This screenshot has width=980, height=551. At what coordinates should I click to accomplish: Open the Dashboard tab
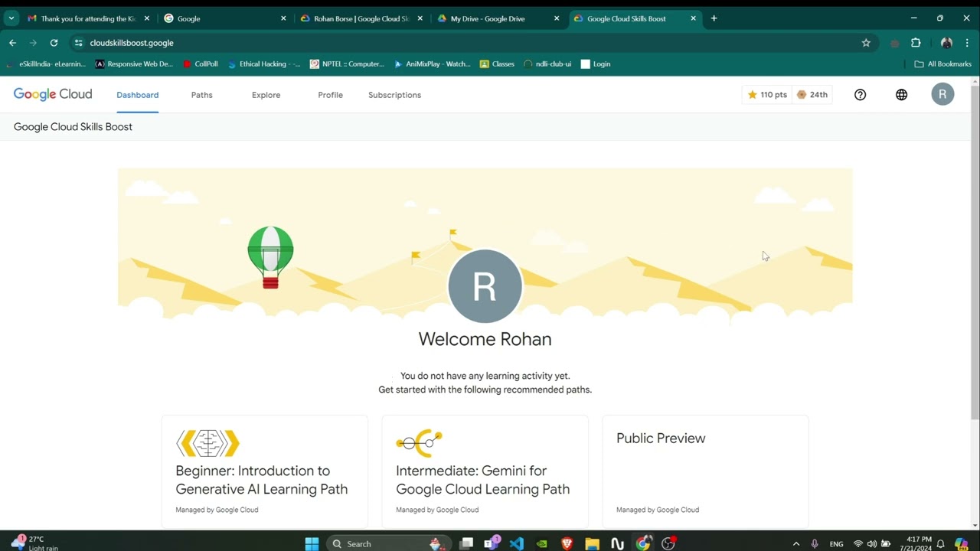(138, 95)
